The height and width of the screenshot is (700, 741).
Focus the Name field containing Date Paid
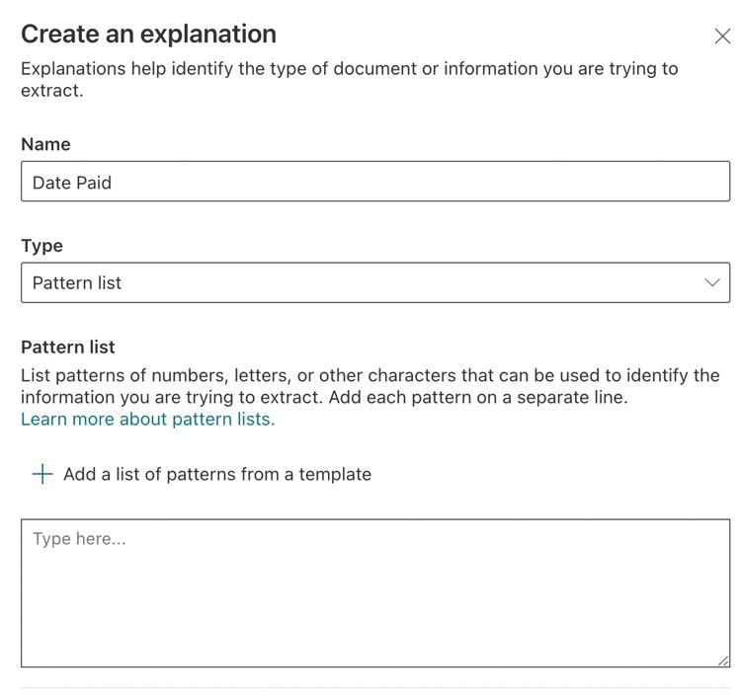[375, 182]
